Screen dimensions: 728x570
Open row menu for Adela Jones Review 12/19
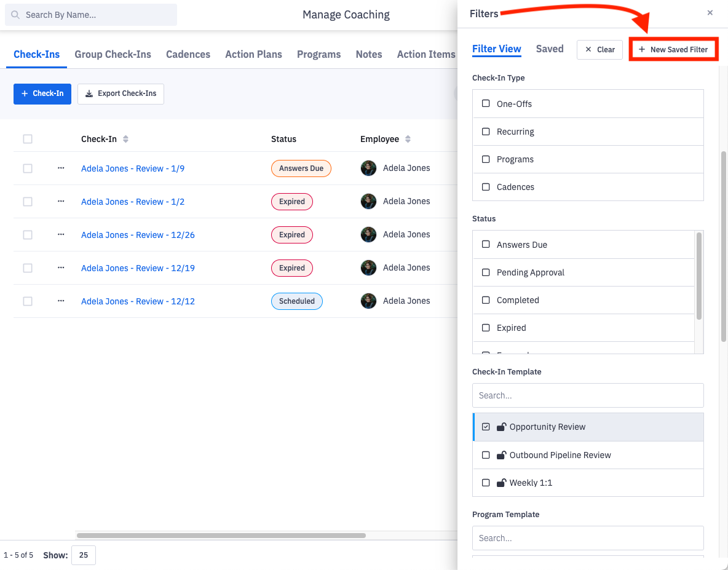pos(61,268)
